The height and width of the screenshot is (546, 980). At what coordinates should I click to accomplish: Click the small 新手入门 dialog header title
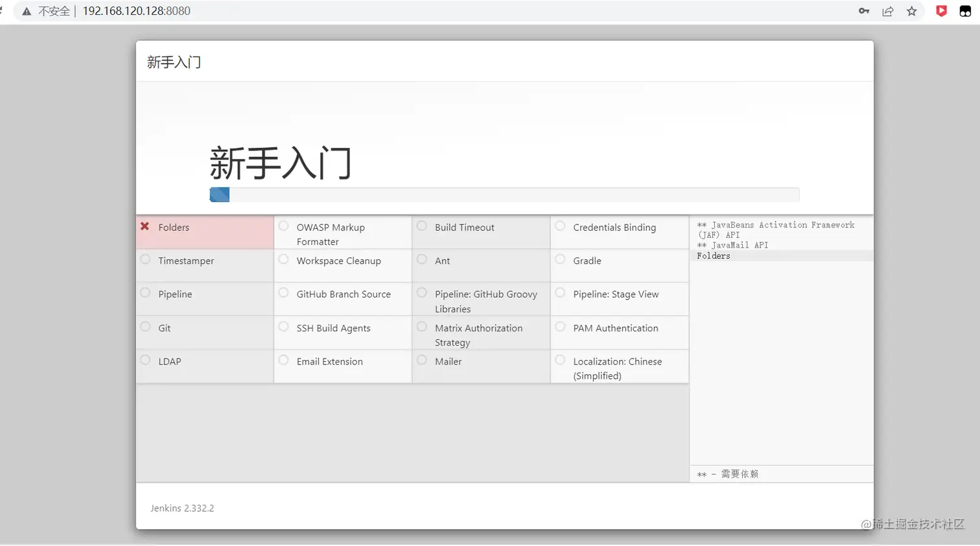(174, 62)
